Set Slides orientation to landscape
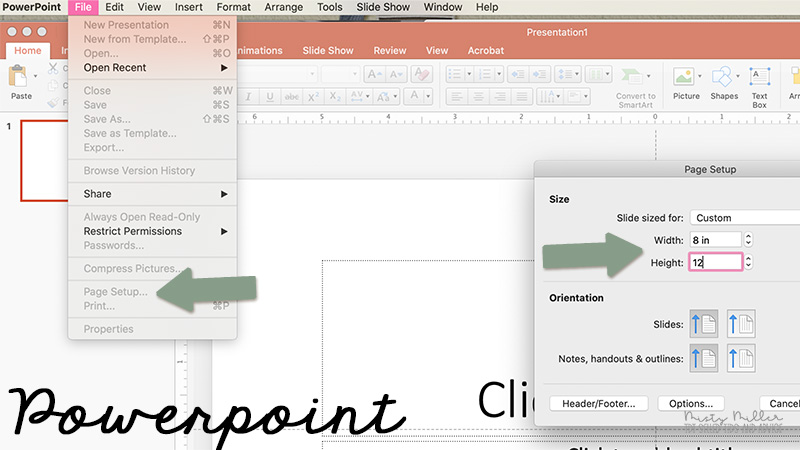Screen dimensions: 800x450 741,323
